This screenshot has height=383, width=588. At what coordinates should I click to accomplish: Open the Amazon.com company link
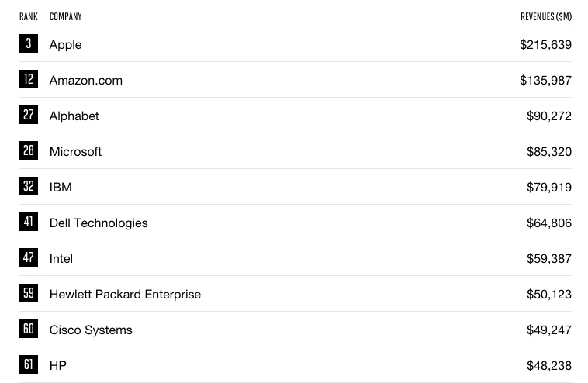tap(85, 81)
